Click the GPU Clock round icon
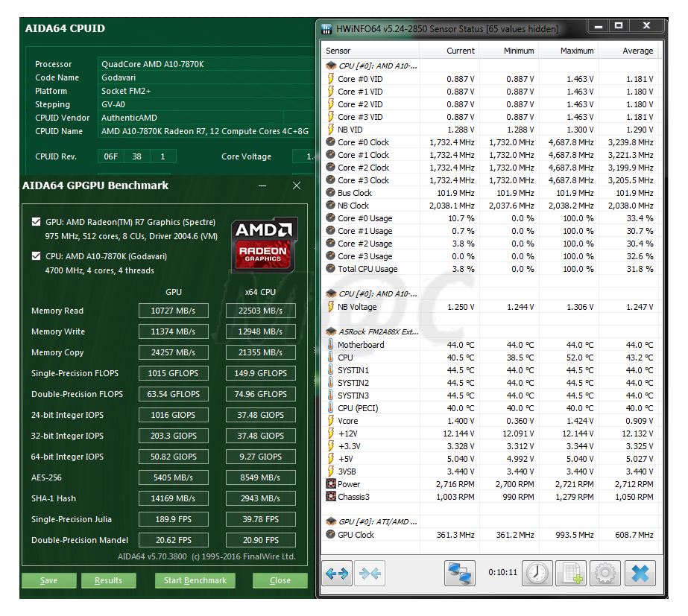The width and height of the screenshot is (688, 616). click(x=330, y=535)
